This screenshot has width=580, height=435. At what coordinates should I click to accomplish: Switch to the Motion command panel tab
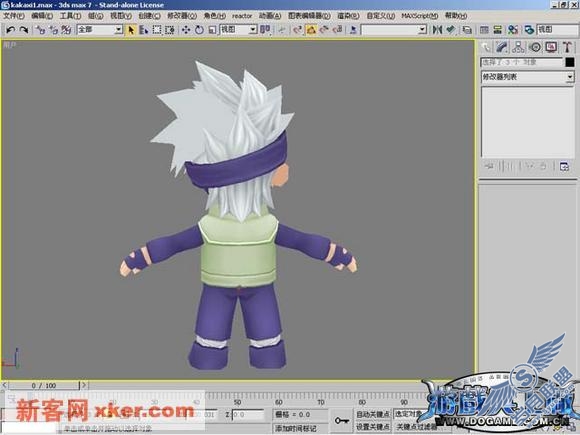click(x=535, y=47)
